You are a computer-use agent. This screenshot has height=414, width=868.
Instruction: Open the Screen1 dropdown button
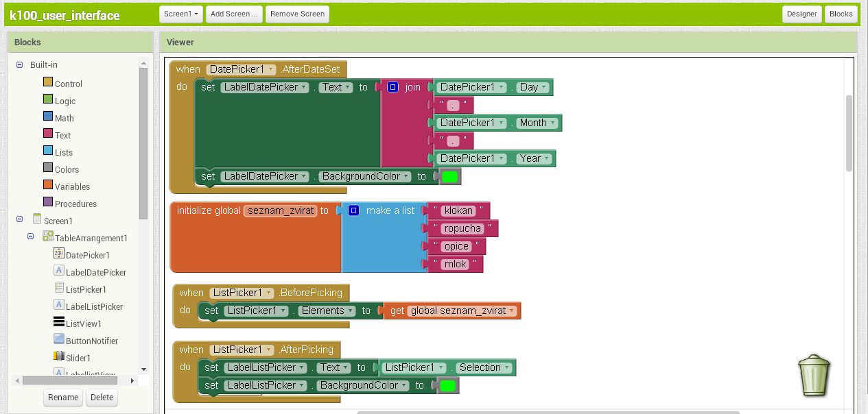coord(181,14)
